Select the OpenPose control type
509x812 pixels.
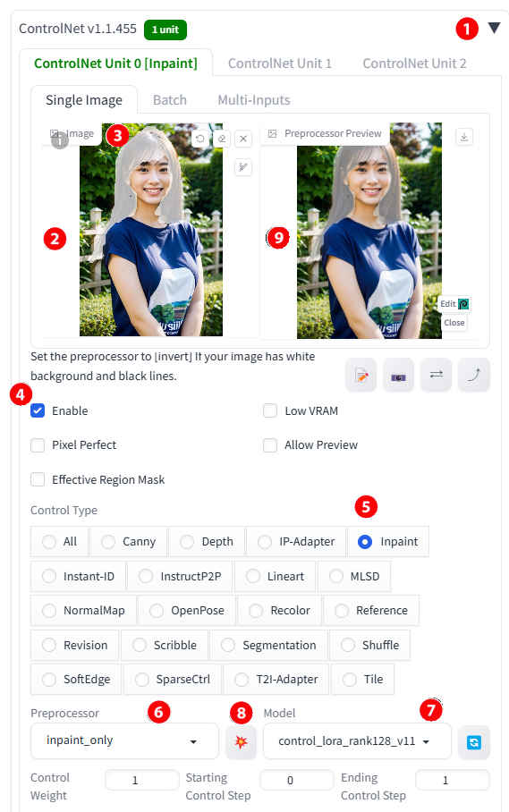187,611
